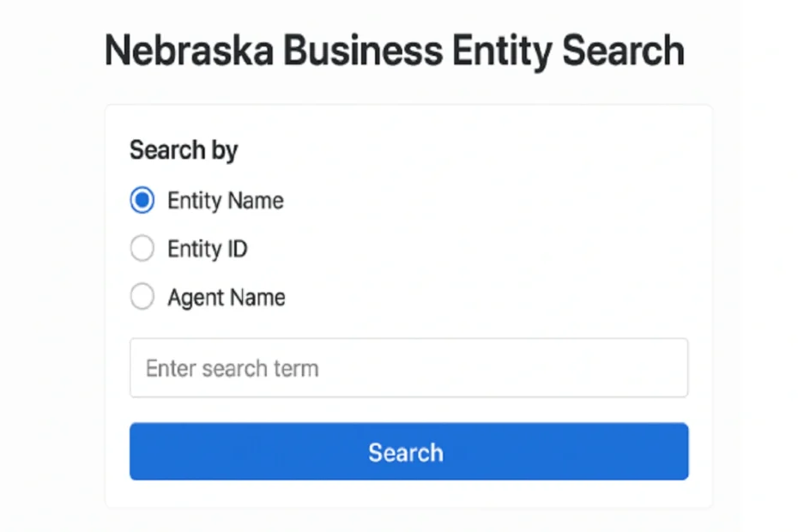Choose the Entity ID radio option
The width and height of the screenshot is (798, 532).
pos(142,249)
